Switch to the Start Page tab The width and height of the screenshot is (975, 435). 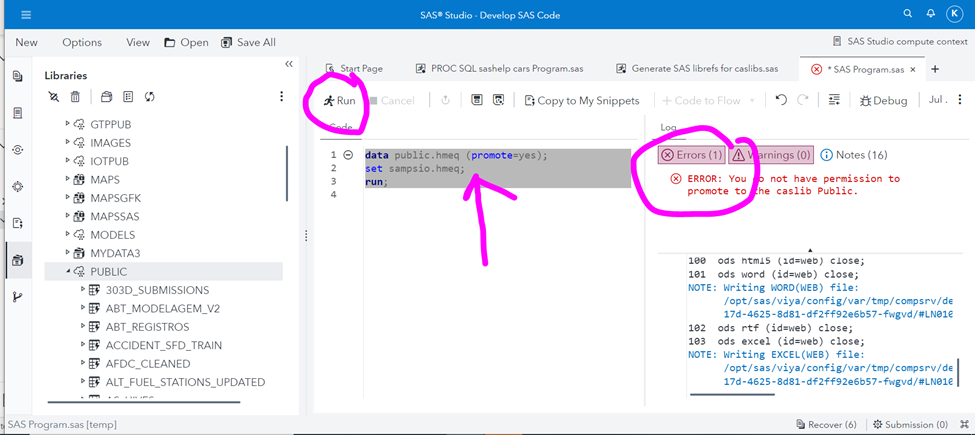pos(354,68)
